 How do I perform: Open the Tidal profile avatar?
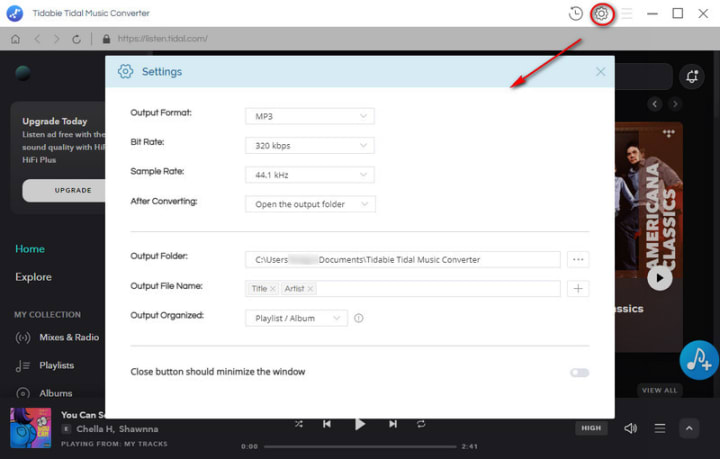23,73
